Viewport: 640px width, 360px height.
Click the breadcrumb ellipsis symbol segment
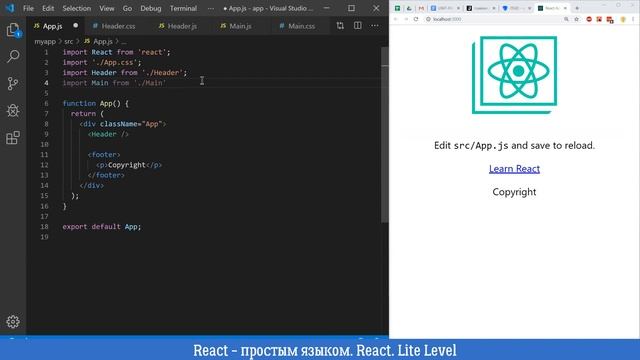[x=124, y=42]
